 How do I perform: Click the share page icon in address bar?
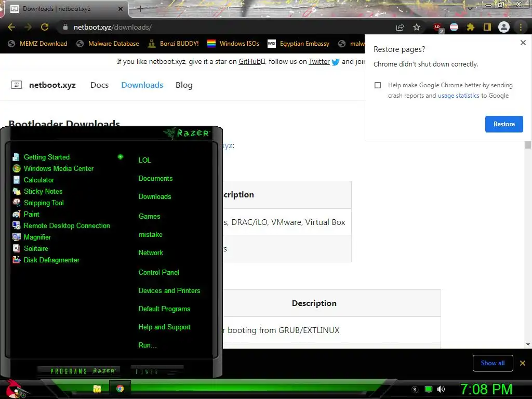(400, 27)
